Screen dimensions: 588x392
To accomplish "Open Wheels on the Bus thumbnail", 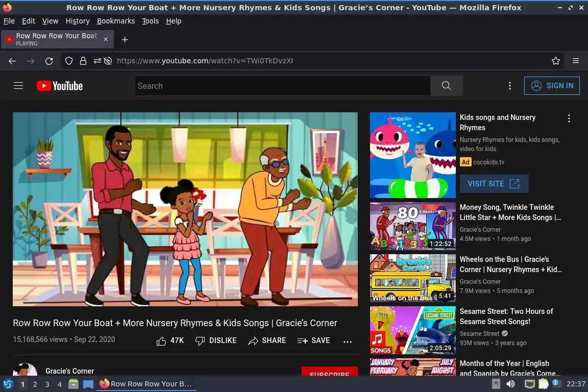I will pos(412,278).
